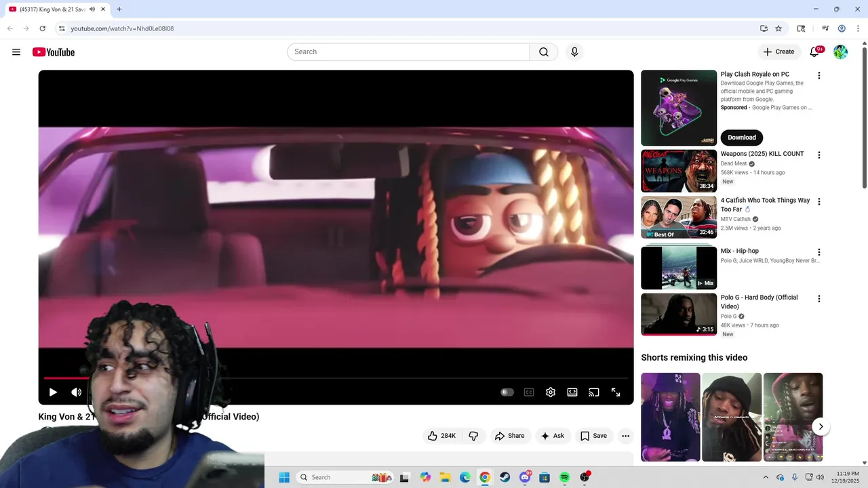868x488 pixels.
Task: Go back in browser history
Action: point(9,28)
